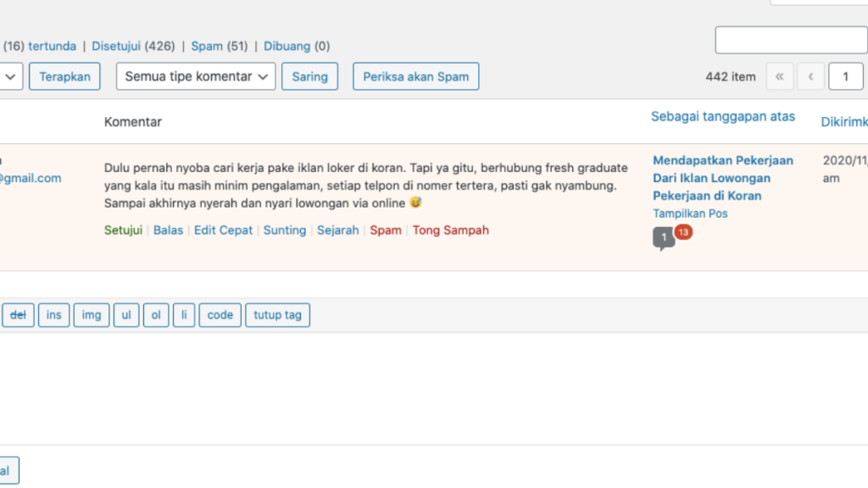Show Disetujui approved comments filter
The image size is (868, 488).
(x=116, y=46)
